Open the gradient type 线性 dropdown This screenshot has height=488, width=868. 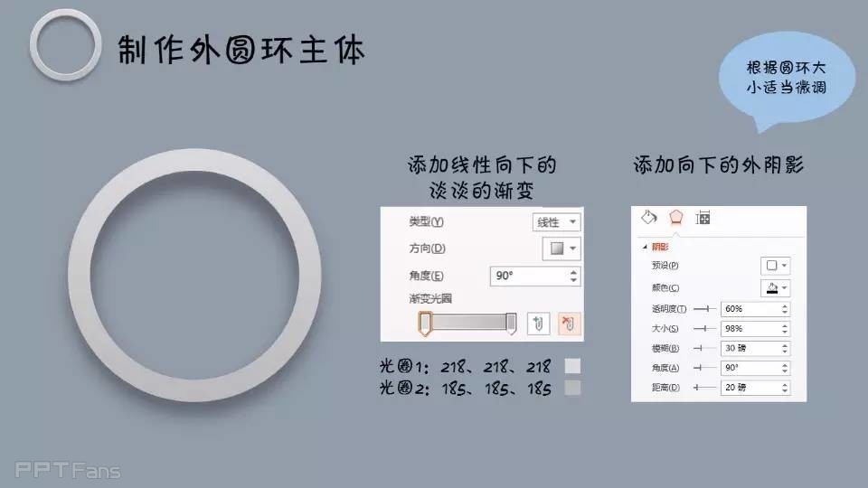(556, 222)
